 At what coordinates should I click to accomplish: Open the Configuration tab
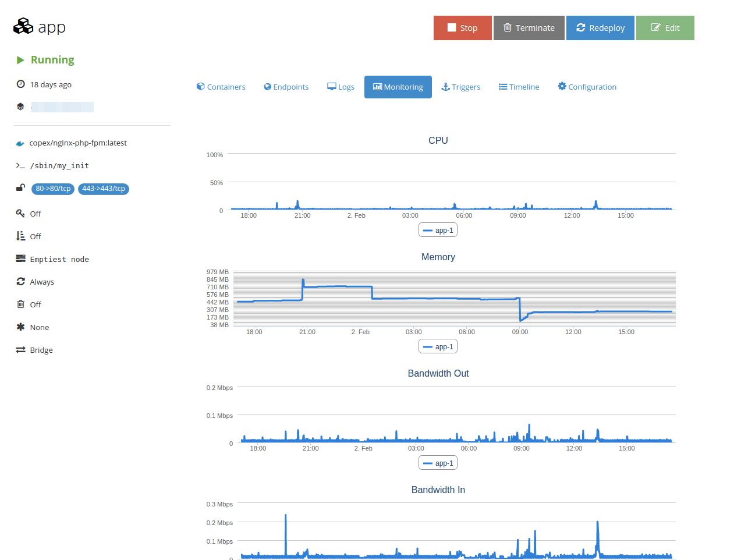(587, 87)
